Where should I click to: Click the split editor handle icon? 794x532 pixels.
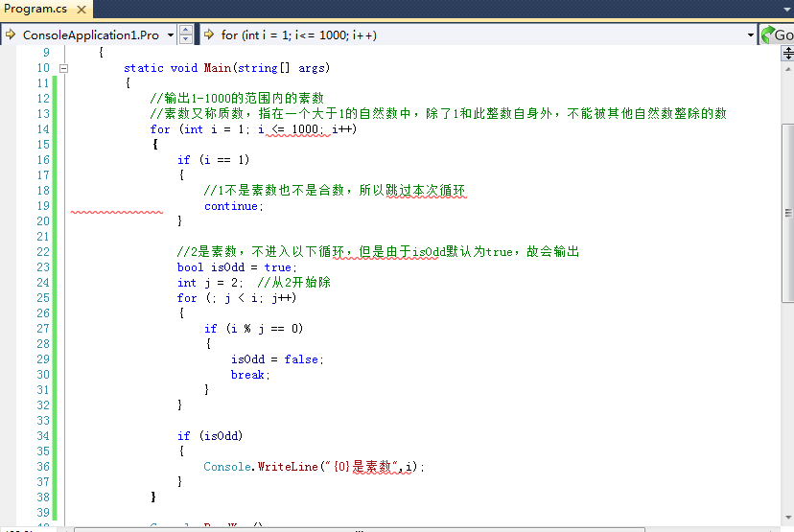pos(788,53)
